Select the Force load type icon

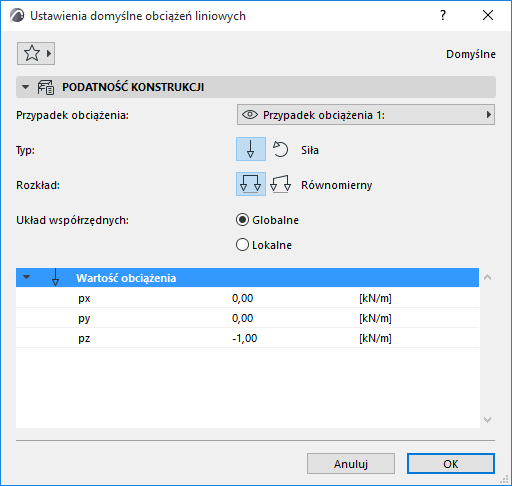pos(251,149)
